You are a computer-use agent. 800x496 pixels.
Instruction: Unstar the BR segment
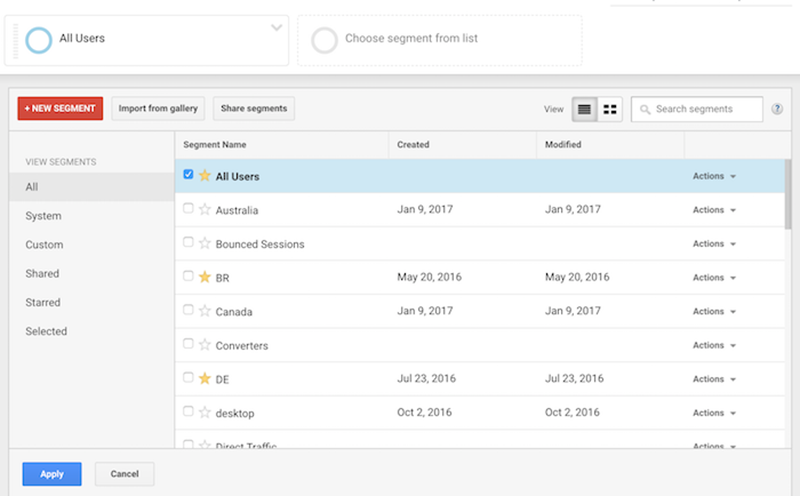tap(205, 277)
